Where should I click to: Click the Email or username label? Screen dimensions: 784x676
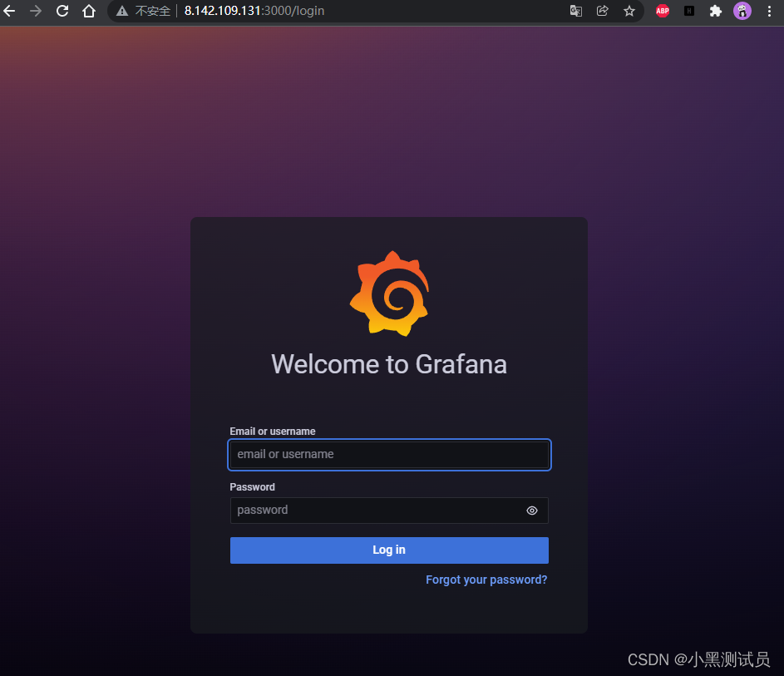click(273, 431)
